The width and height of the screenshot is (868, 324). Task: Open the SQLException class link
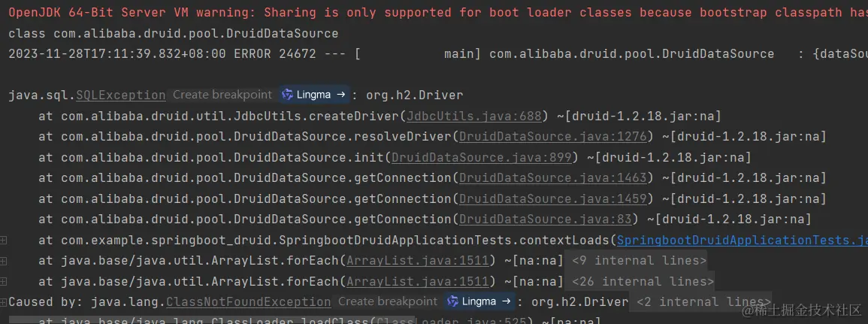[121, 95]
